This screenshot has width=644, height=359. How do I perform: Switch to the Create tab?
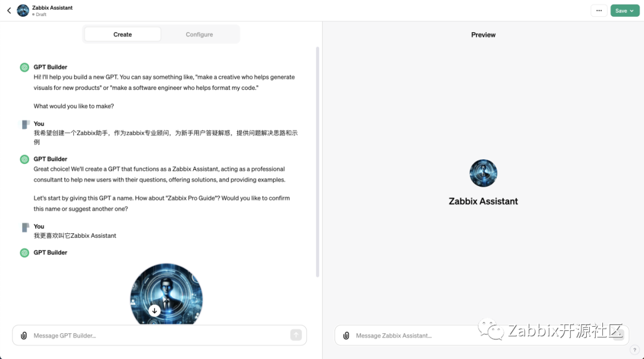coord(122,35)
